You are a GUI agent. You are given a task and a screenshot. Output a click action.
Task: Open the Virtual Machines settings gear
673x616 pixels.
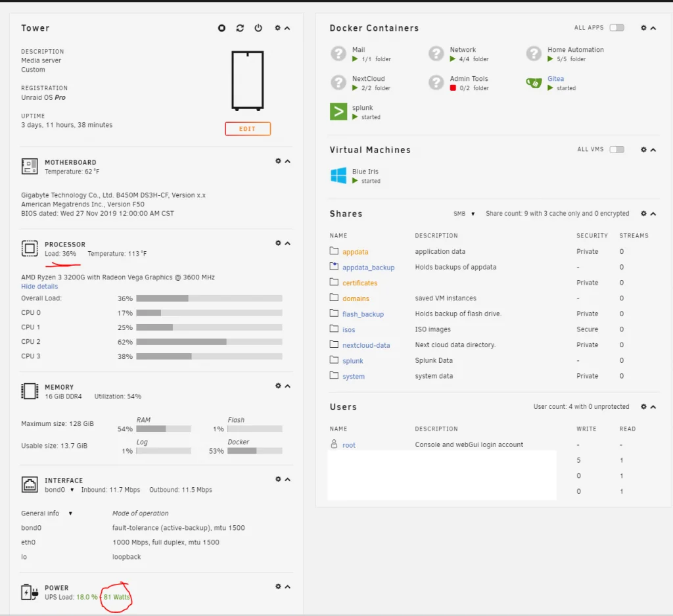644,150
